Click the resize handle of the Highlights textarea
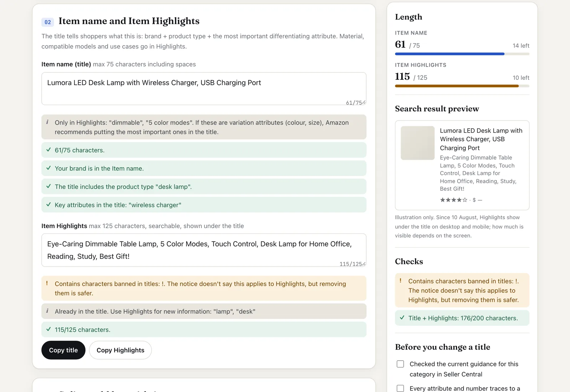 pos(364,264)
